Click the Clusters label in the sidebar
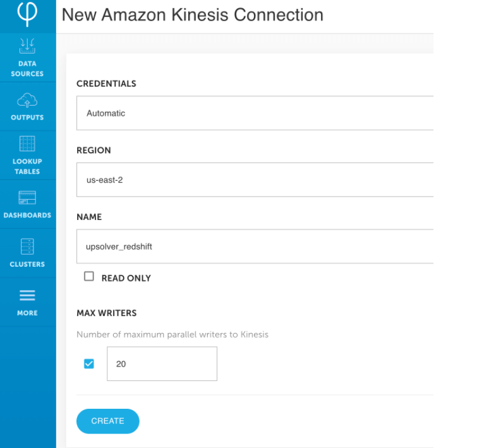This screenshot has height=448, width=494. (x=27, y=264)
